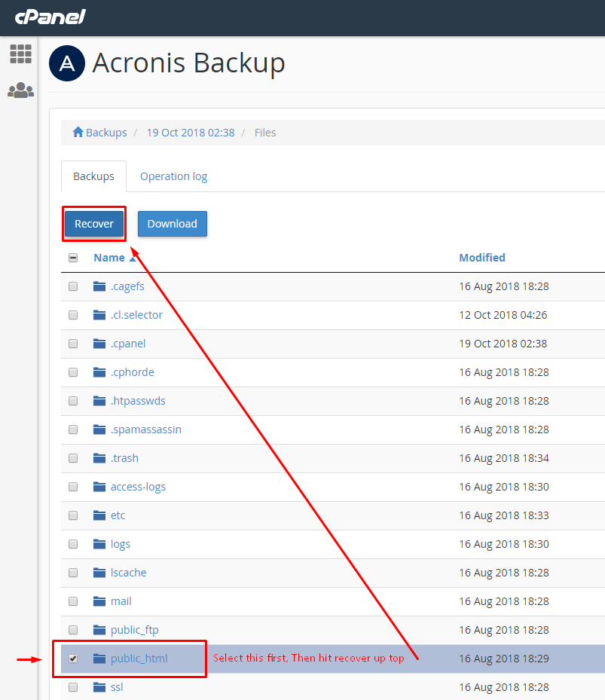This screenshot has width=605, height=700.
Task: Click the Acronis Backup round logo
Action: (x=67, y=63)
